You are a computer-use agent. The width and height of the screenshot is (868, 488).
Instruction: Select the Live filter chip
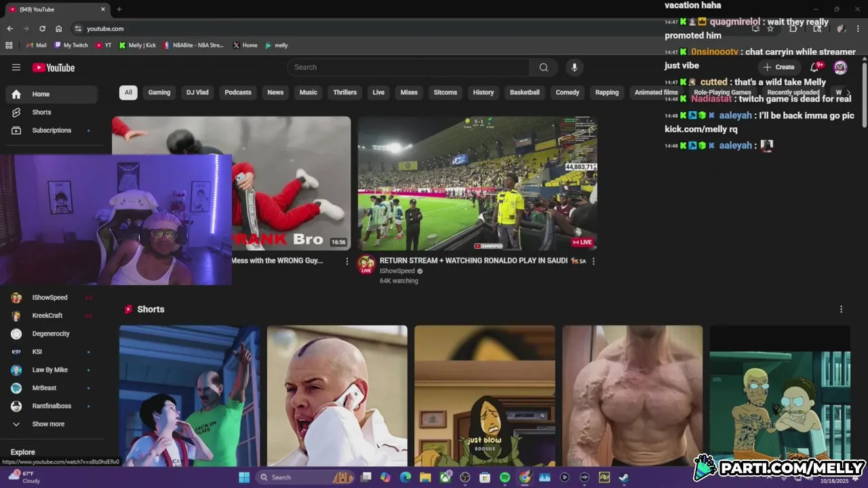point(378,92)
